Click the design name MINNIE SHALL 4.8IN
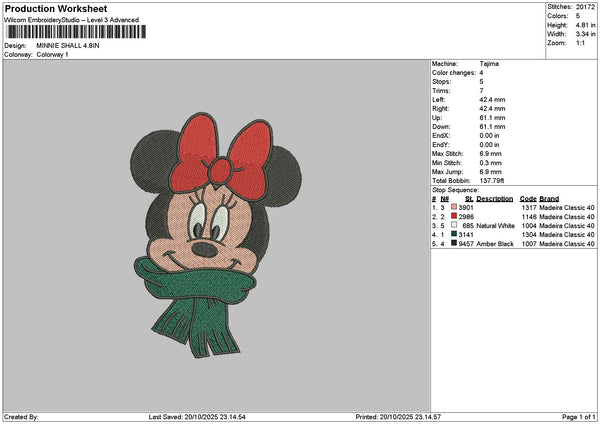The width and height of the screenshot is (600, 424). 68,46
